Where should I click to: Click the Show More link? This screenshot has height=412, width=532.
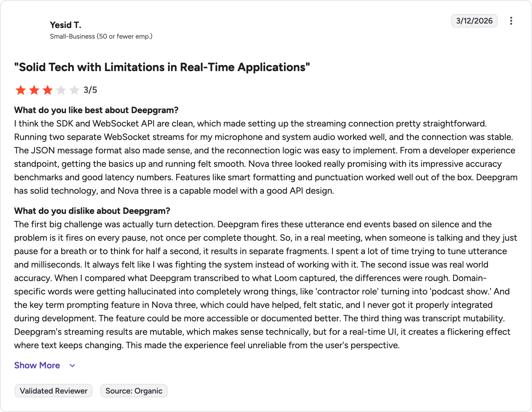[37, 365]
